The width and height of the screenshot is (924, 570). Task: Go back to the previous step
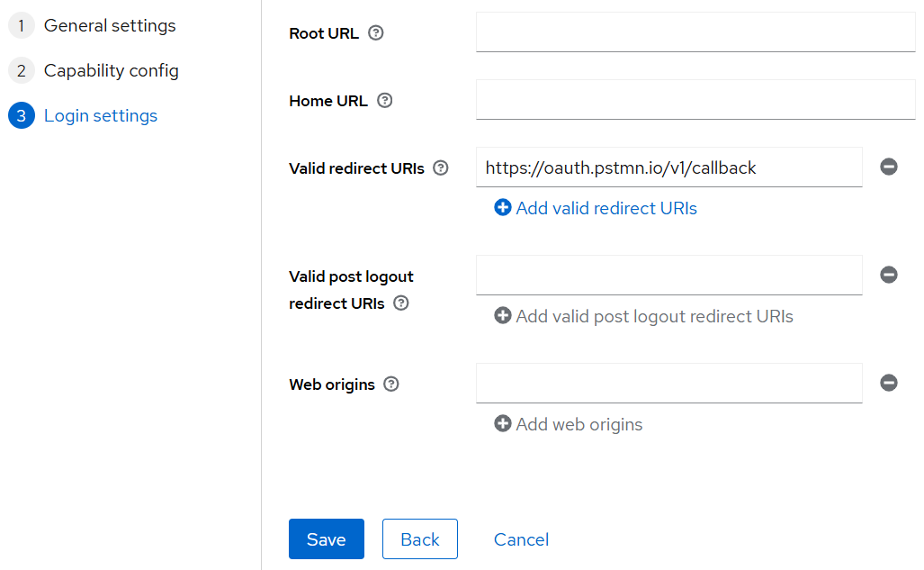click(x=419, y=538)
